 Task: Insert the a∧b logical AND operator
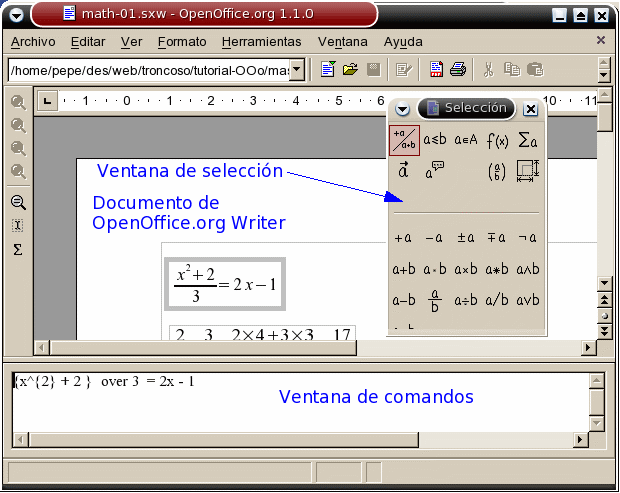[528, 269]
